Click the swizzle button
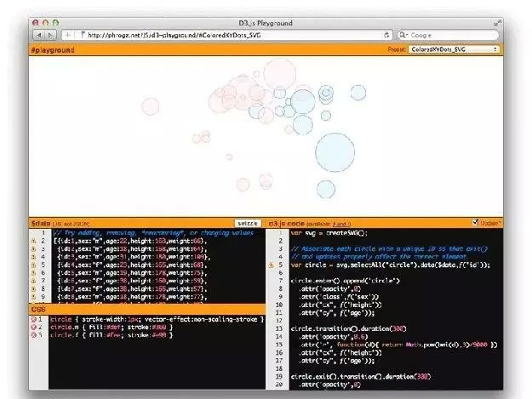Image resolution: width=532 pixels, height=399 pixels. click(247, 223)
